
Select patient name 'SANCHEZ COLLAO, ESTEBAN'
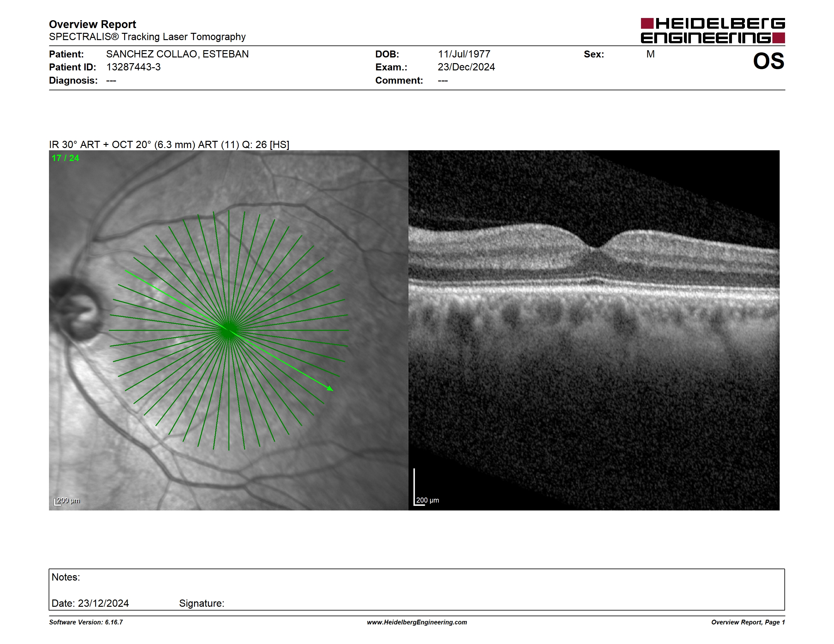(177, 54)
